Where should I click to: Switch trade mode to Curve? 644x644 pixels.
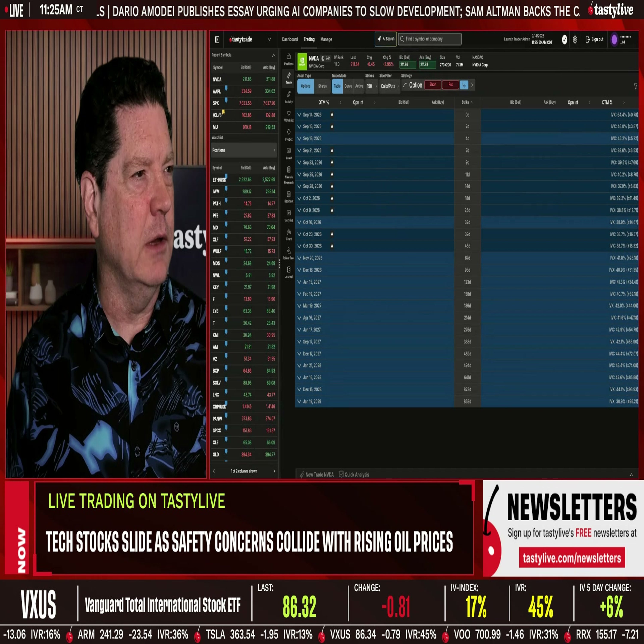348,86
